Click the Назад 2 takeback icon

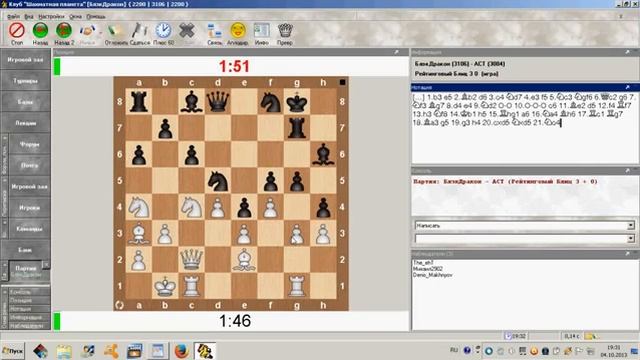pyautogui.click(x=64, y=31)
